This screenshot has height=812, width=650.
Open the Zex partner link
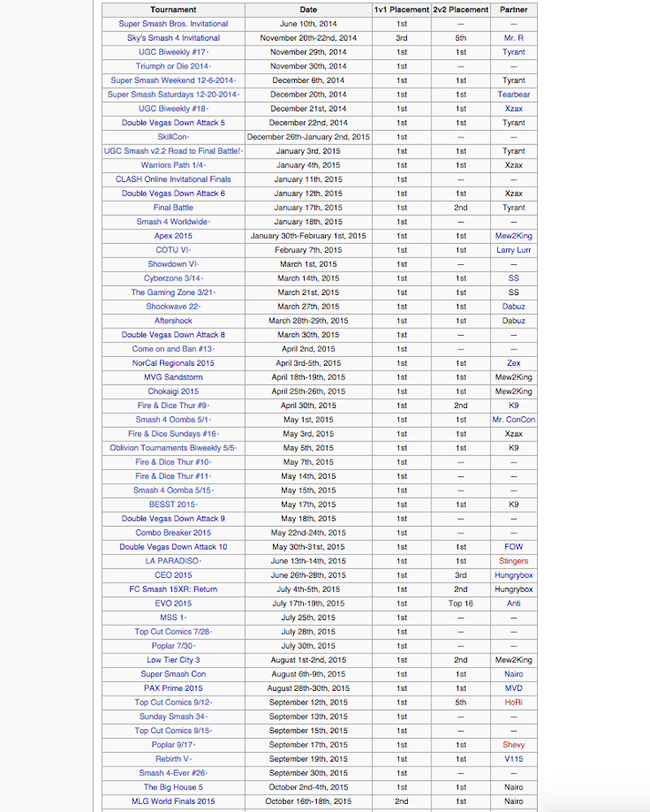pos(513,363)
